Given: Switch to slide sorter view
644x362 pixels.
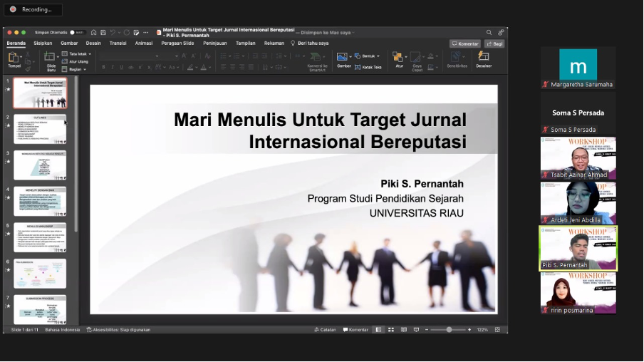Looking at the screenshot, I should pyautogui.click(x=390, y=330).
